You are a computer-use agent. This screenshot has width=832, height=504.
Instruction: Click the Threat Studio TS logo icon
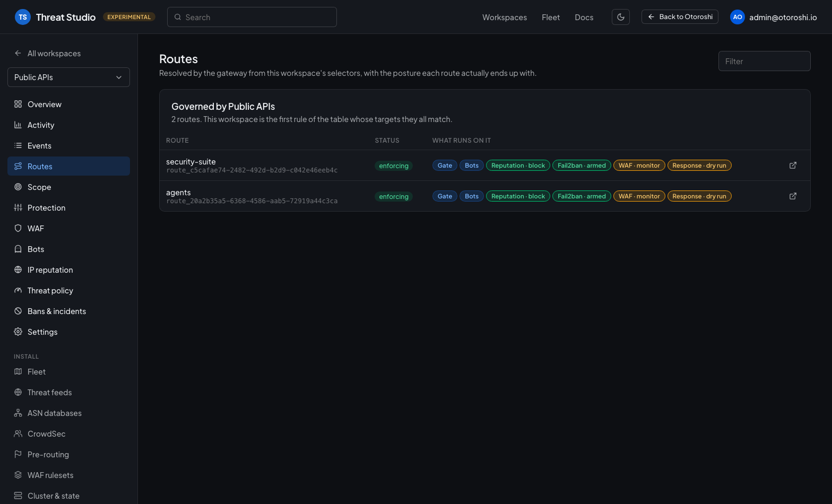23,17
